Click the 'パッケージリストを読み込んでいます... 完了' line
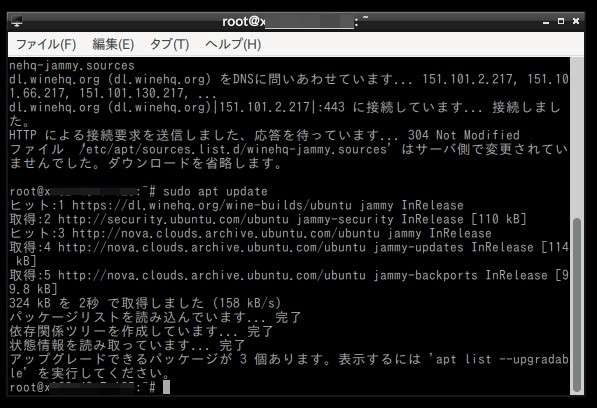597x408 pixels. point(155,317)
